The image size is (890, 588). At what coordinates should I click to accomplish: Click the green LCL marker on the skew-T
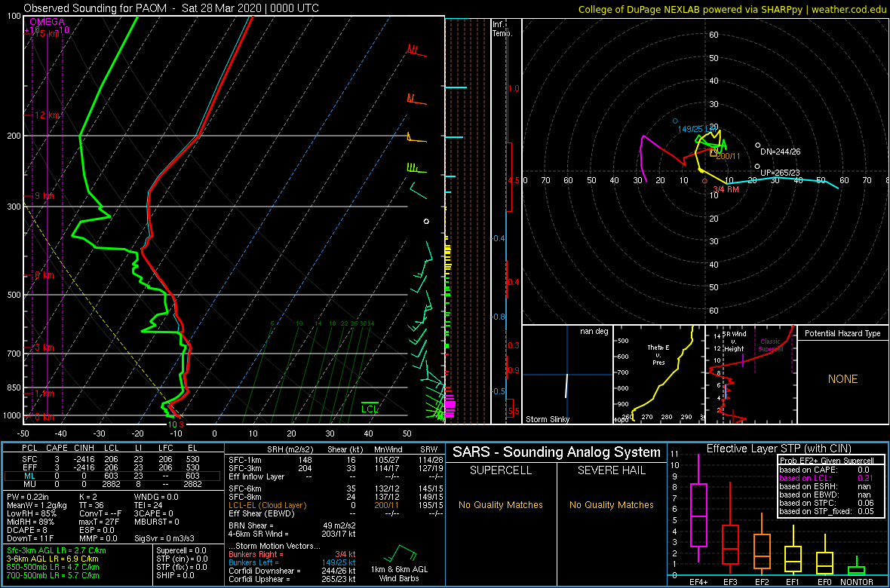point(370,408)
